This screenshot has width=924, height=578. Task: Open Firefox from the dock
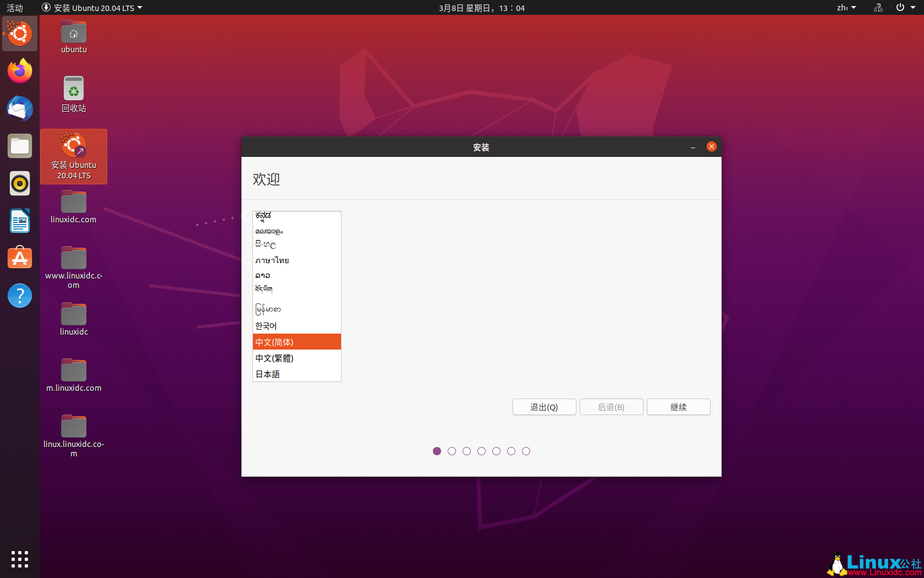click(x=19, y=71)
